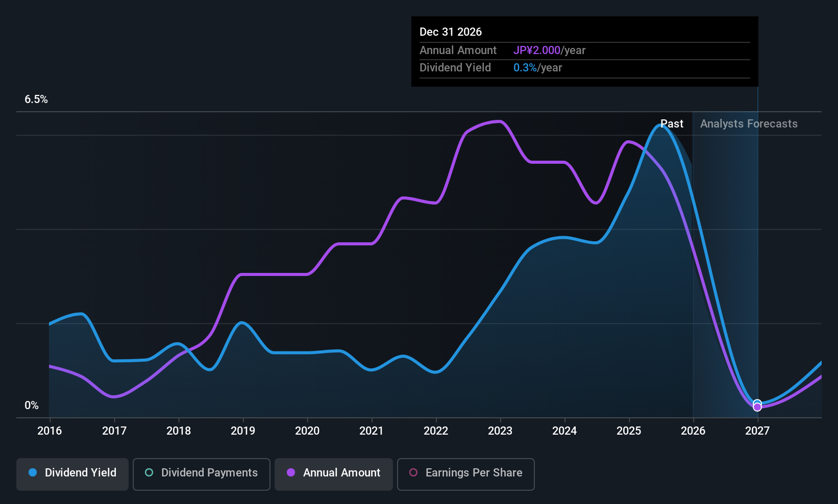The width and height of the screenshot is (838, 504).
Task: Click the 2020 x-axis label
Action: (307, 431)
